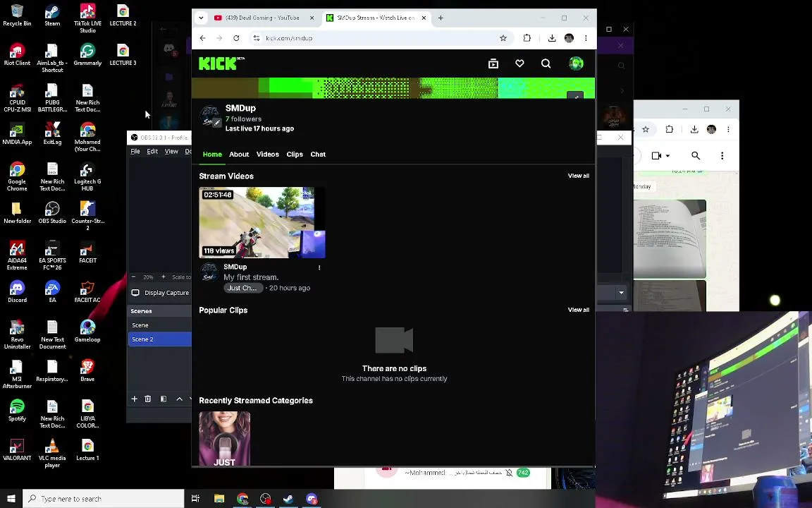Open Just Chatting category tag on video

click(x=243, y=288)
